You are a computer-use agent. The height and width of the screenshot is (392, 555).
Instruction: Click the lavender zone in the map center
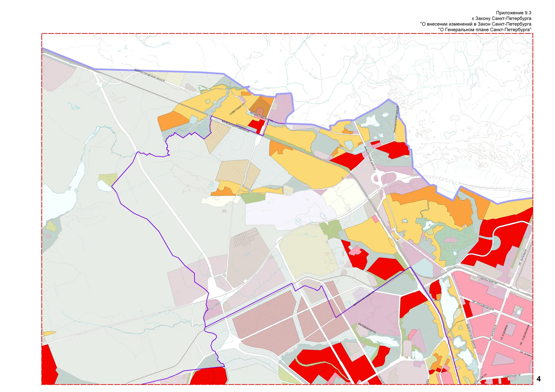(x=285, y=210)
